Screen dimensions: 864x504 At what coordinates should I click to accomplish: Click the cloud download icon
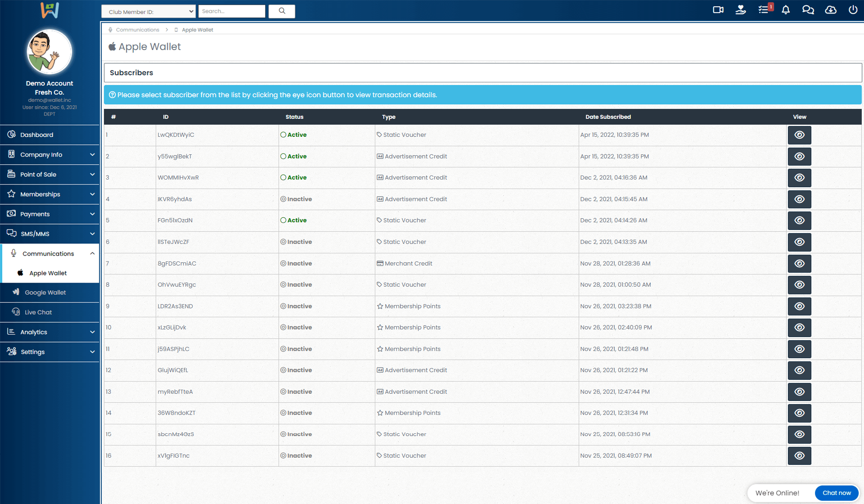pos(831,10)
